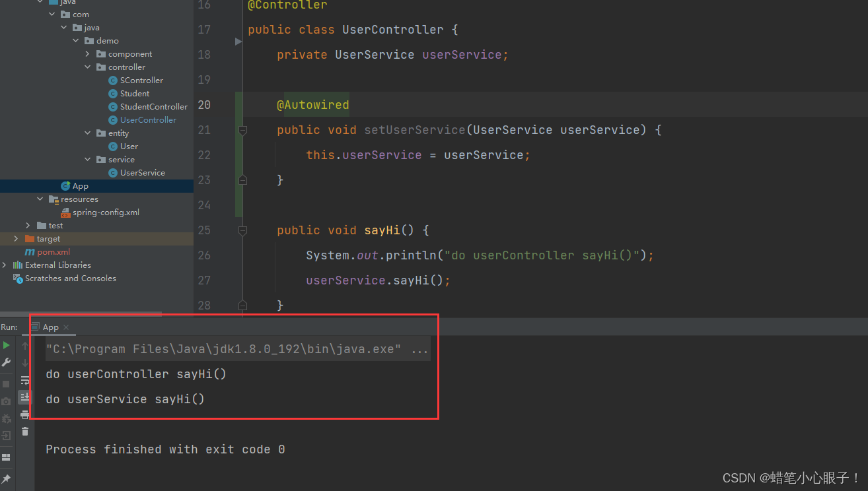The height and width of the screenshot is (491, 868).
Task: Collapse the com package
Action: 52,15
